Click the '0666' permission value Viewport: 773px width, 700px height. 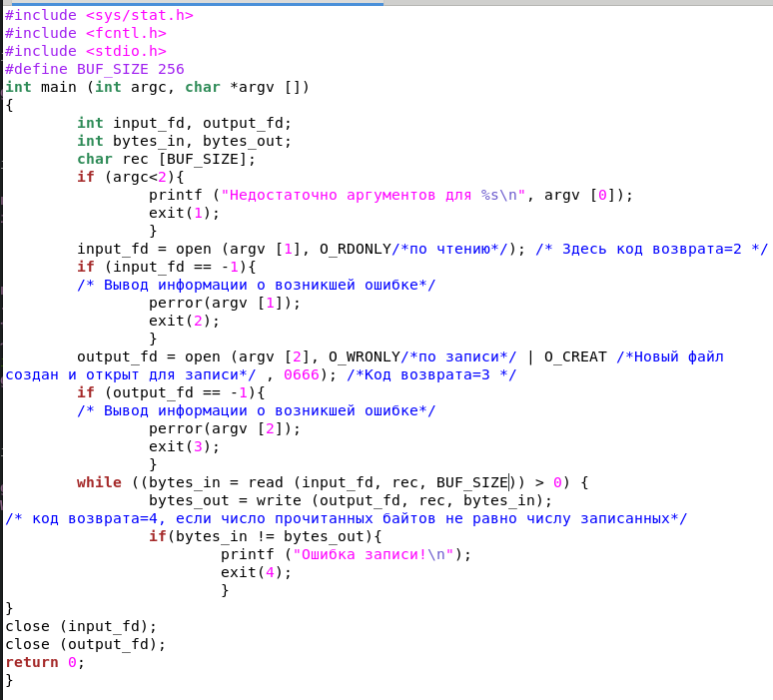pyautogui.click(x=302, y=374)
